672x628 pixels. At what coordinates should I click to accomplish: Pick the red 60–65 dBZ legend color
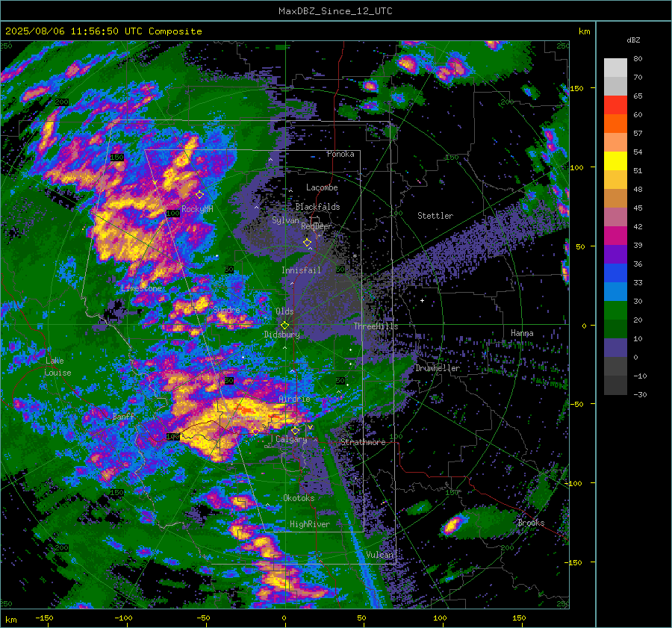click(615, 105)
